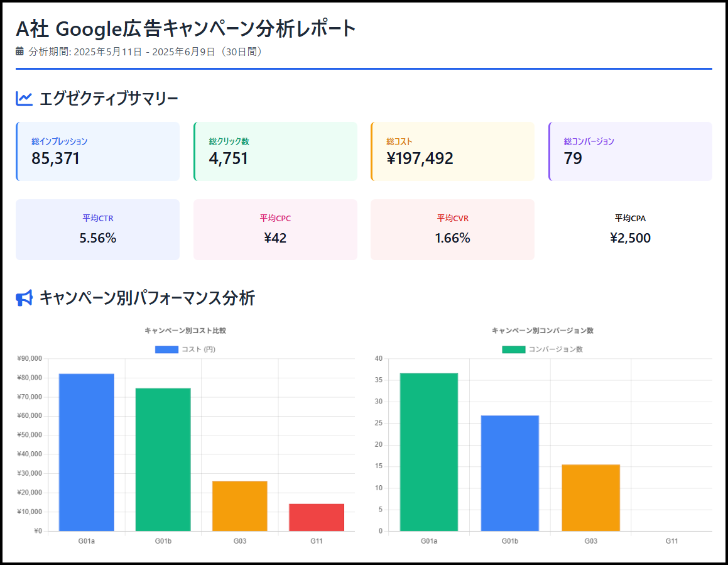Toggle the コスト (円) legend swatch

coord(166,349)
